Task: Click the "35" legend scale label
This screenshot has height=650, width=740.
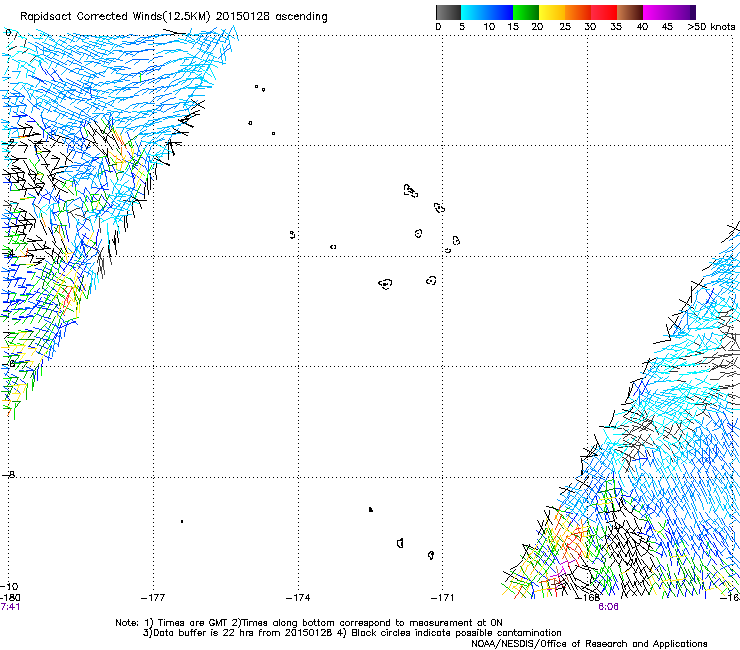Action: [616, 27]
